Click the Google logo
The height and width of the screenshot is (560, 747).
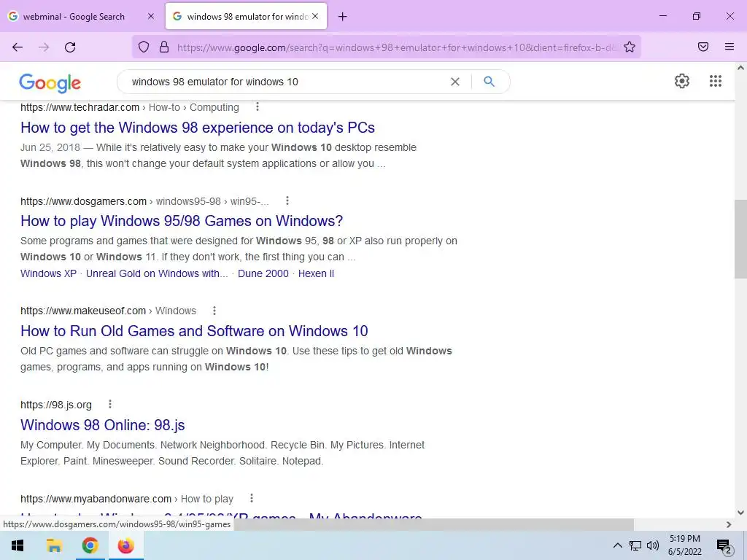(50, 83)
